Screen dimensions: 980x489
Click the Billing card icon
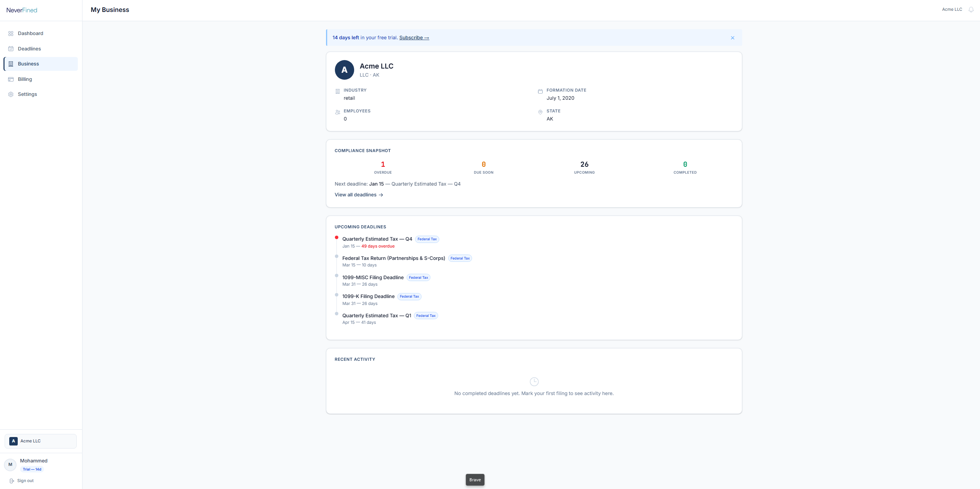[11, 79]
